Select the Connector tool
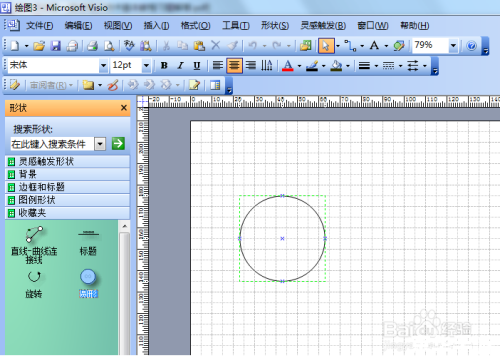This screenshot has width=500, height=363. pos(350,46)
